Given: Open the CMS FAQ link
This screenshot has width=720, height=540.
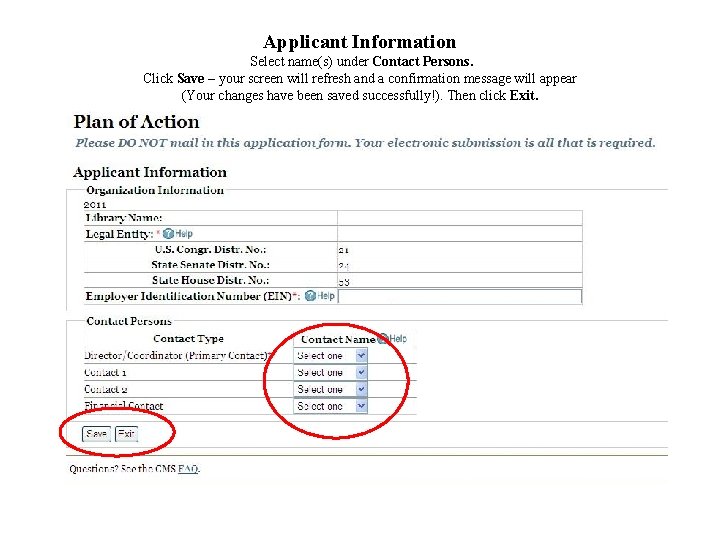Looking at the screenshot, I should click(188, 469).
